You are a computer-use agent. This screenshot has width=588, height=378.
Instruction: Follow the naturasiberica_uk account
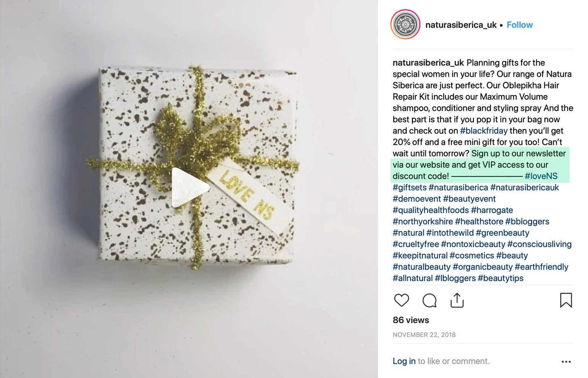[x=519, y=25]
